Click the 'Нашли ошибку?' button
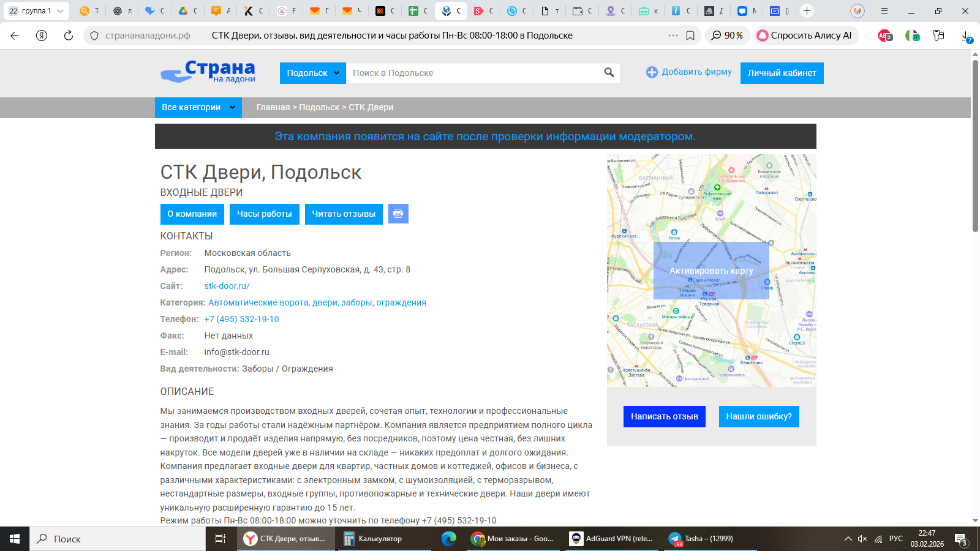The height and width of the screenshot is (551, 980). point(759,416)
